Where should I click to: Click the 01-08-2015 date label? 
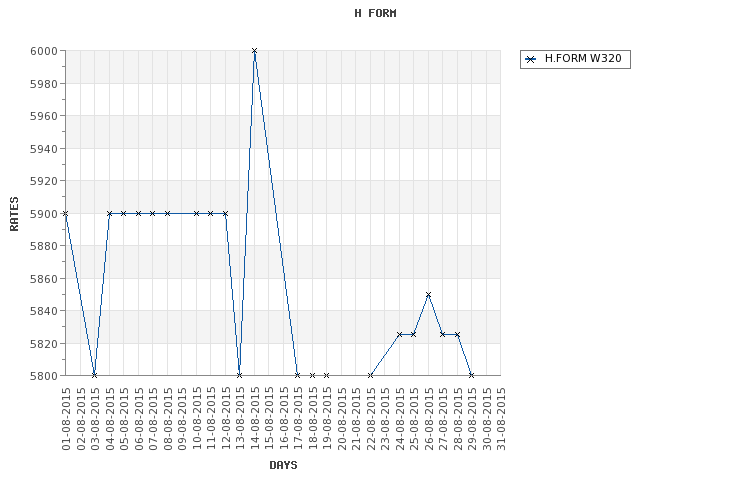[x=66, y=419]
